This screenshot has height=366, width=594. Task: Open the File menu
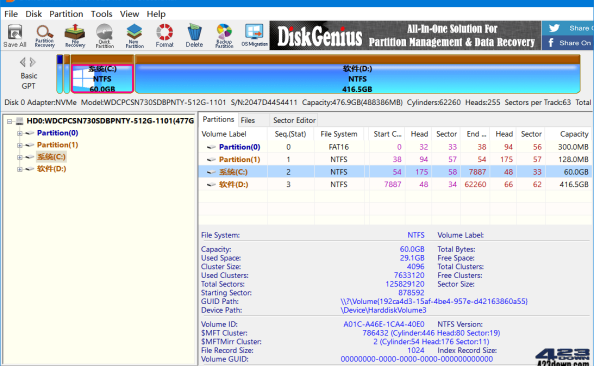(x=11, y=14)
